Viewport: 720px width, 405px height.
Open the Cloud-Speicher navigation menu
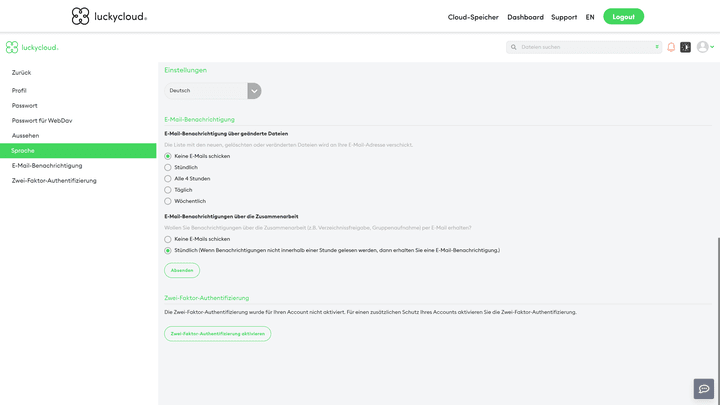coord(473,17)
